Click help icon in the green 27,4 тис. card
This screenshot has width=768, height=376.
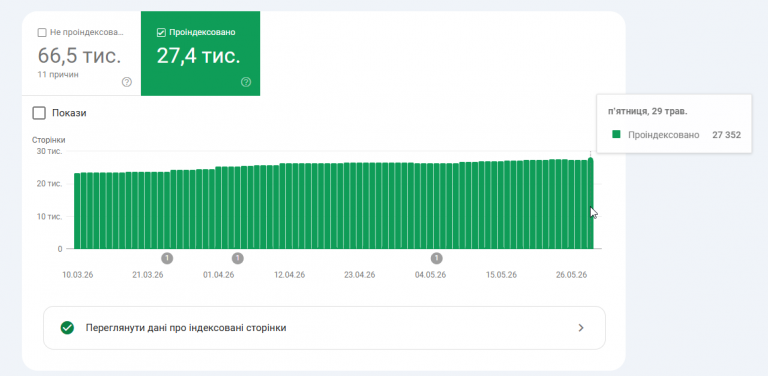(246, 82)
